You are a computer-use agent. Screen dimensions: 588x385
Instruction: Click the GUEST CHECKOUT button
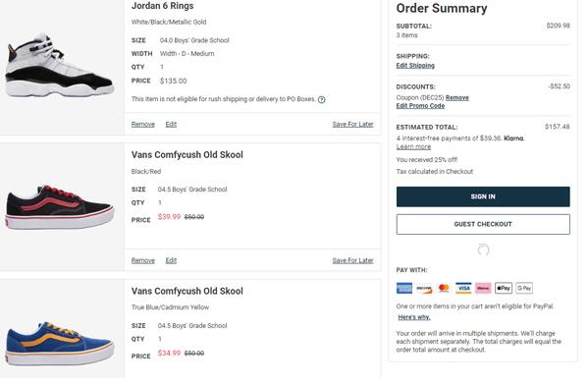[483, 224]
